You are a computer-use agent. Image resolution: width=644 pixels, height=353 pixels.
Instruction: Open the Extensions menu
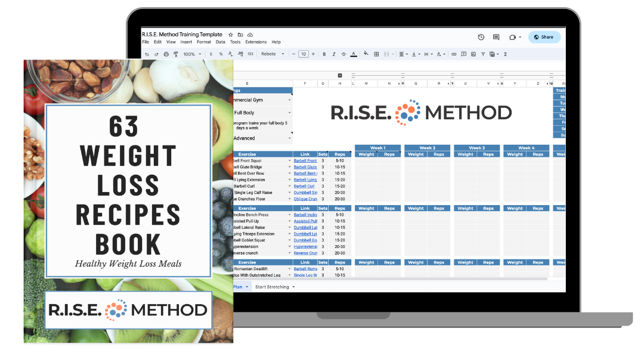coord(256,42)
